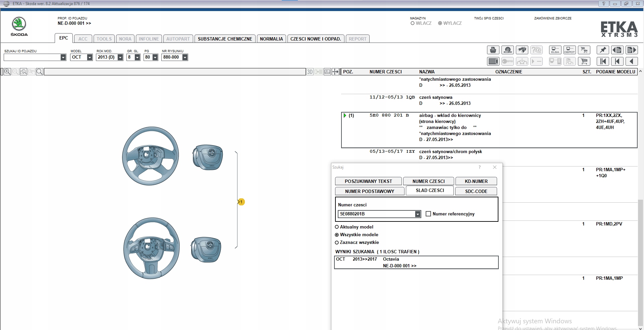This screenshot has width=644, height=330.
Task: Click the print icon in the toolbar
Action: point(493,50)
